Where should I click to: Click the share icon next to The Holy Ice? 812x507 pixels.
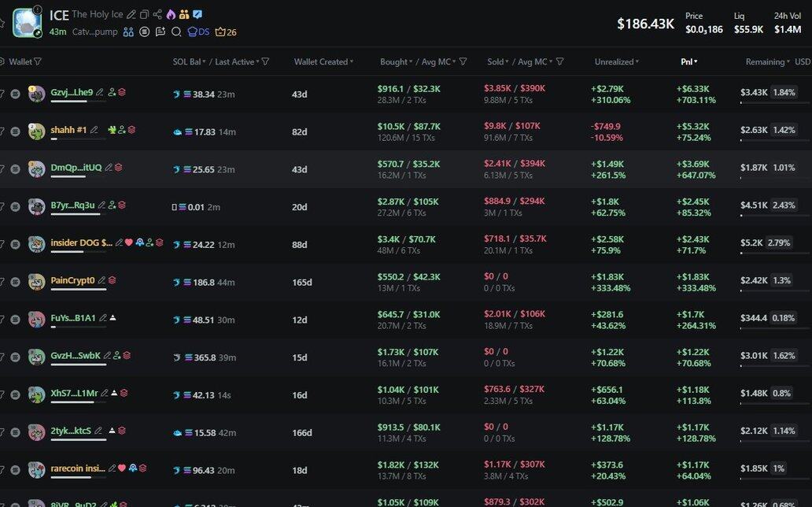point(157,15)
